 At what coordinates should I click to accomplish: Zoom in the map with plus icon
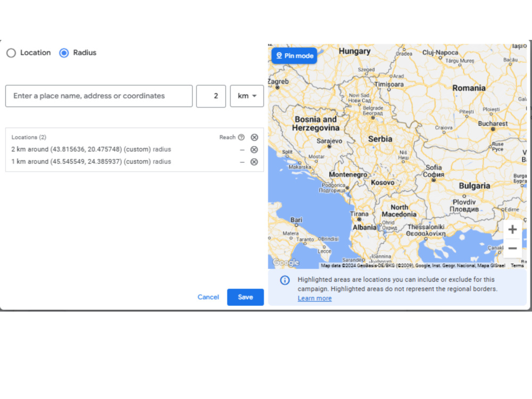tap(512, 230)
